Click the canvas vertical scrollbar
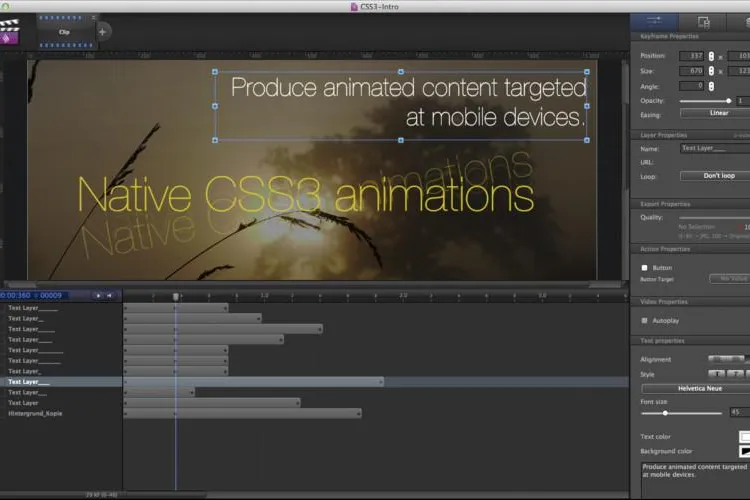This screenshot has height=500, width=750. coord(625,170)
